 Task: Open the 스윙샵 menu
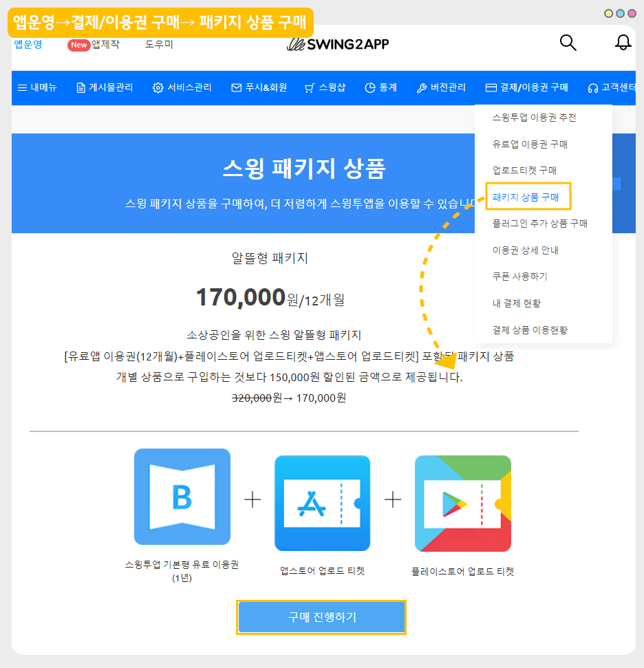325,88
